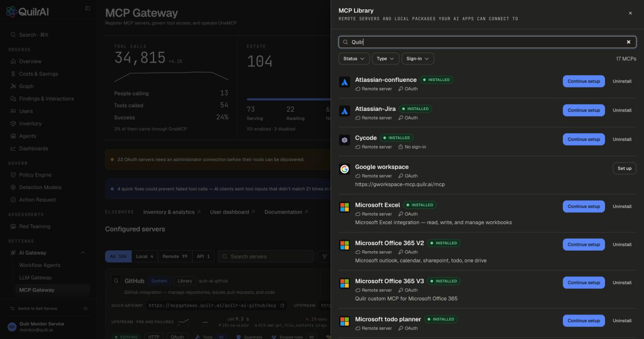Select the Red Teaming sidebar item

click(34, 226)
